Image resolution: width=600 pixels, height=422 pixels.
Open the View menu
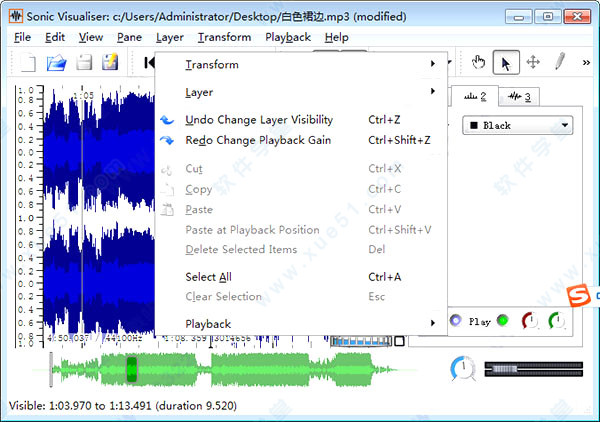(91, 37)
